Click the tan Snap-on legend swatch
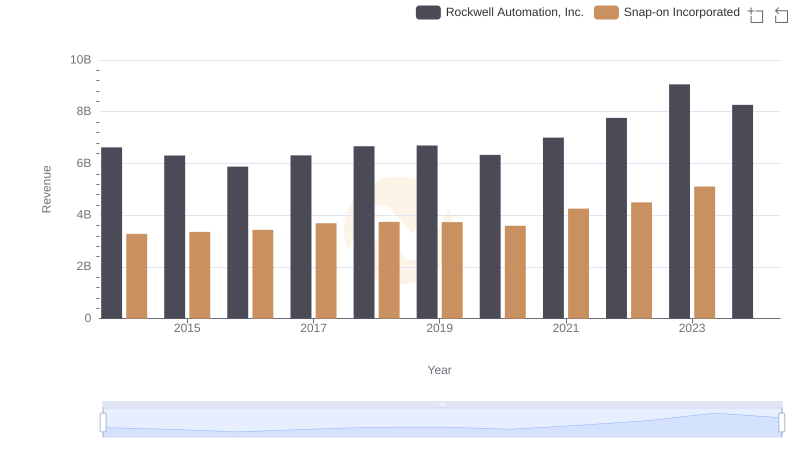The image size is (800, 461). point(606,12)
